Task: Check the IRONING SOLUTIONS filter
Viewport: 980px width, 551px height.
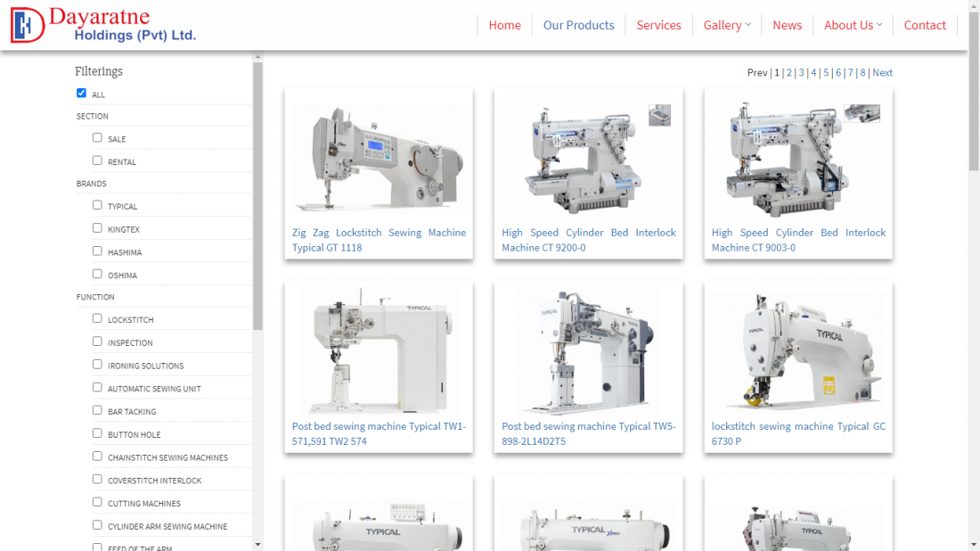Action: (97, 365)
